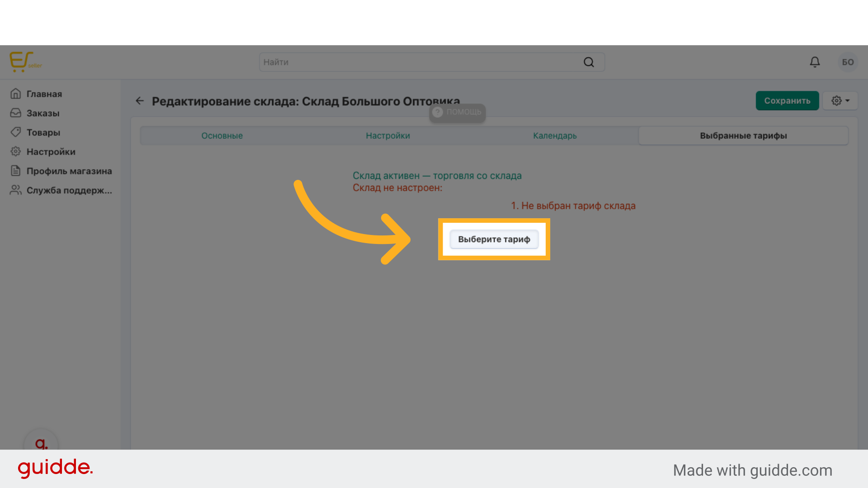This screenshot has width=868, height=488.
Task: Click the EF seller logo
Action: point(25,62)
